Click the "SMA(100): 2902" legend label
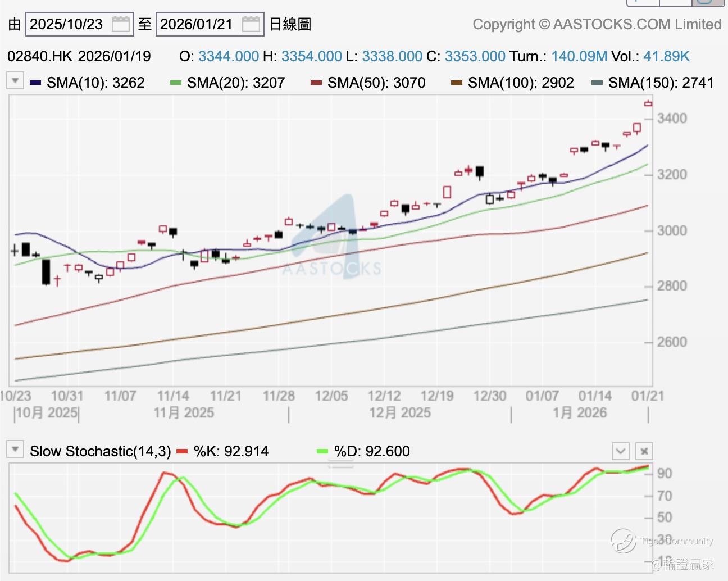This screenshot has width=728, height=581. point(521,83)
